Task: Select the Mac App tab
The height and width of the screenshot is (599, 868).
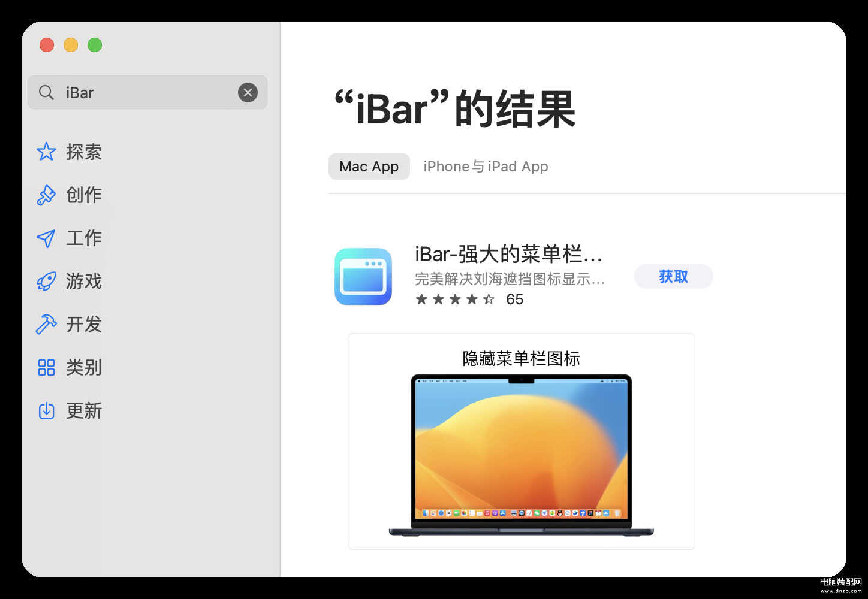Action: click(369, 167)
